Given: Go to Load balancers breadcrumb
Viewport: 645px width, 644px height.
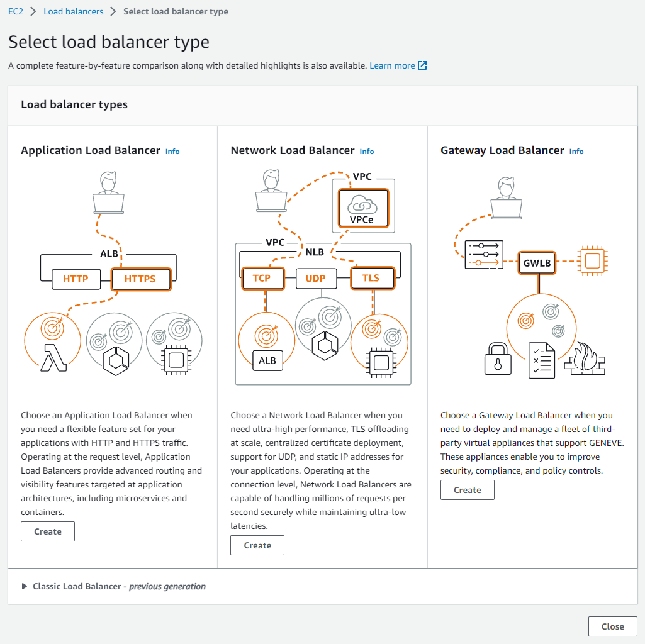Looking at the screenshot, I should (x=73, y=11).
